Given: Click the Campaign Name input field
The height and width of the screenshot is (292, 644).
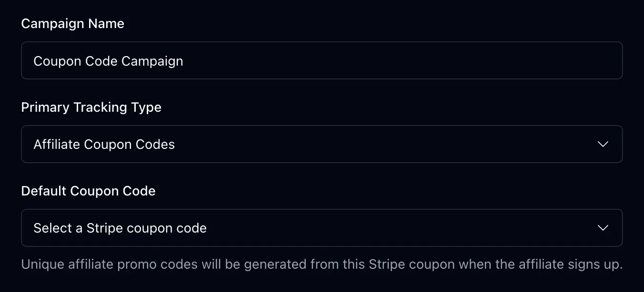Looking at the screenshot, I should click(322, 60).
